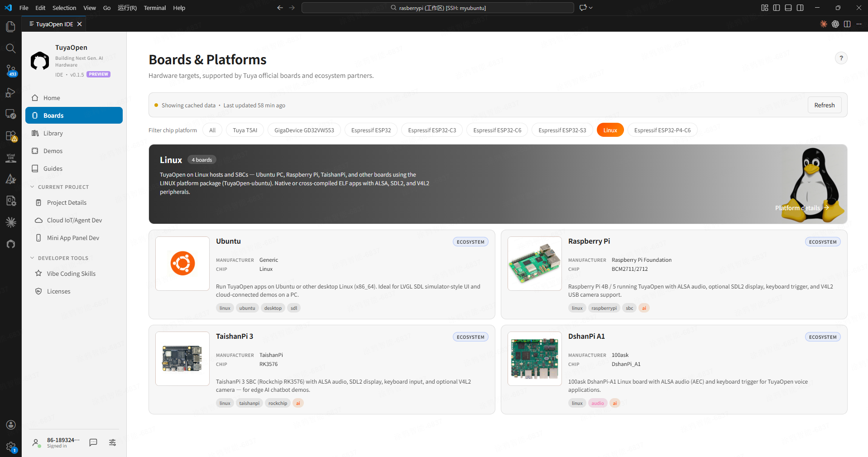868x457 pixels.
Task: Open the Run and Debug view
Action: point(10,92)
